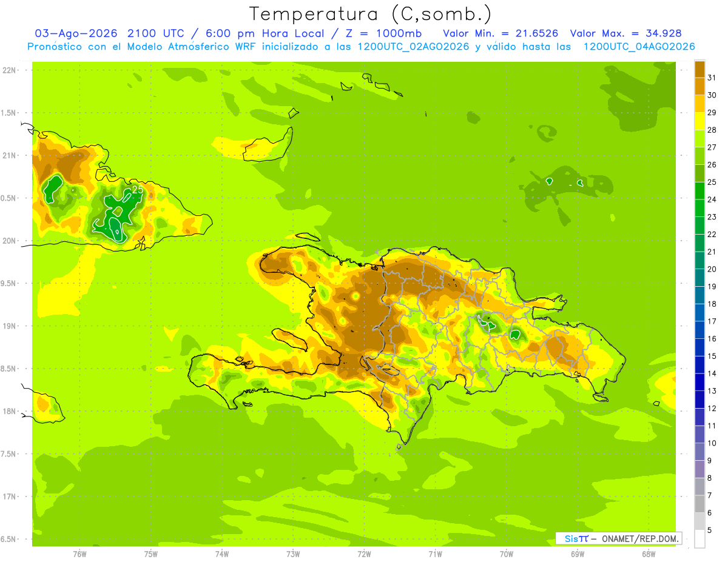This screenshot has width=728, height=562.
Task: Click the '22N' latitude axis label
Action: [8, 70]
